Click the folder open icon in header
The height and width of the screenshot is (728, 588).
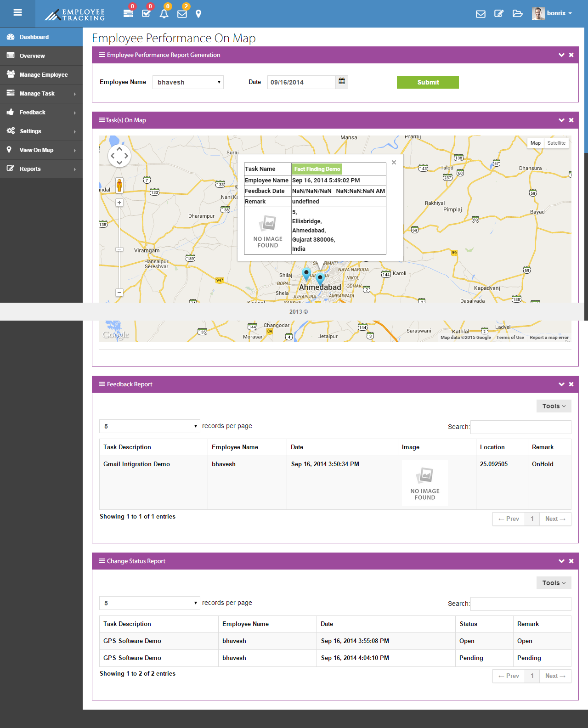(517, 13)
